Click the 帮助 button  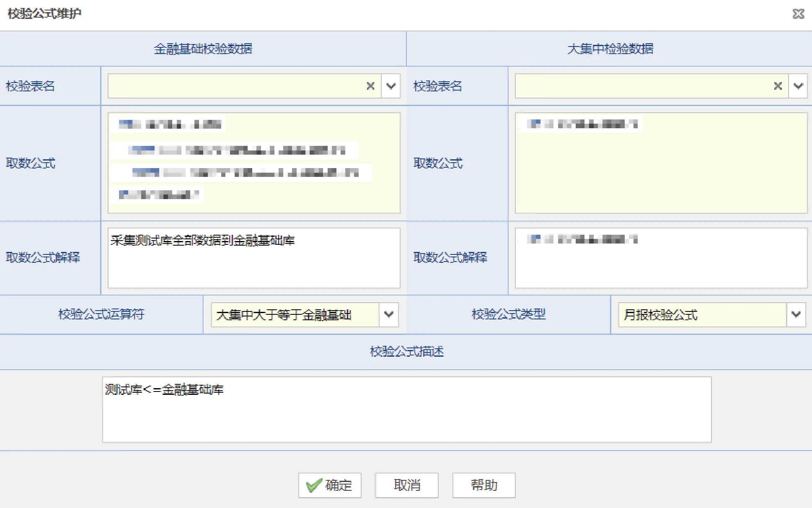tap(484, 485)
